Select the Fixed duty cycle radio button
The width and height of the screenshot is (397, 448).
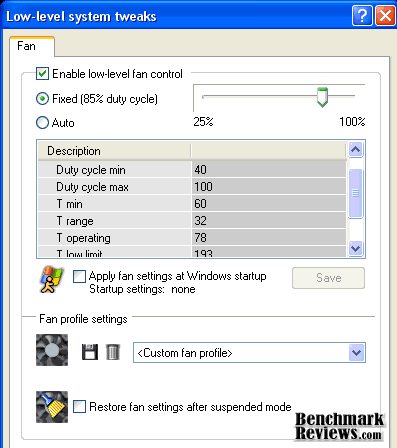(42, 99)
